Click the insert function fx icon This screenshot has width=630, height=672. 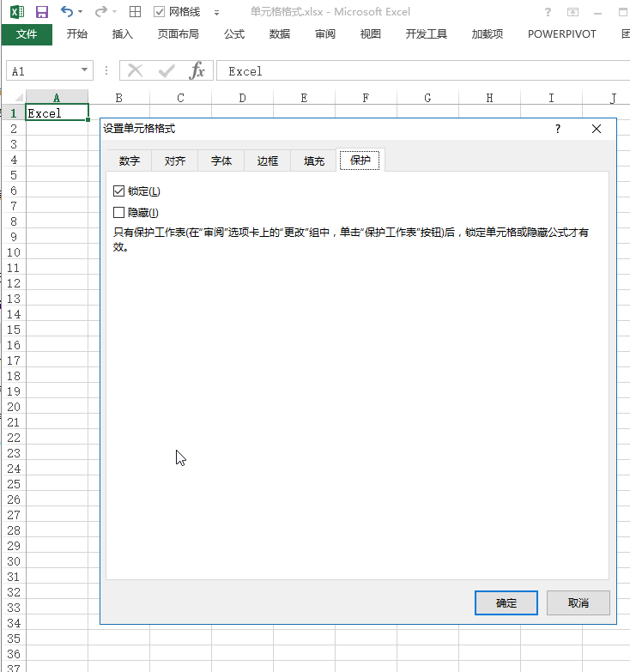click(x=197, y=70)
